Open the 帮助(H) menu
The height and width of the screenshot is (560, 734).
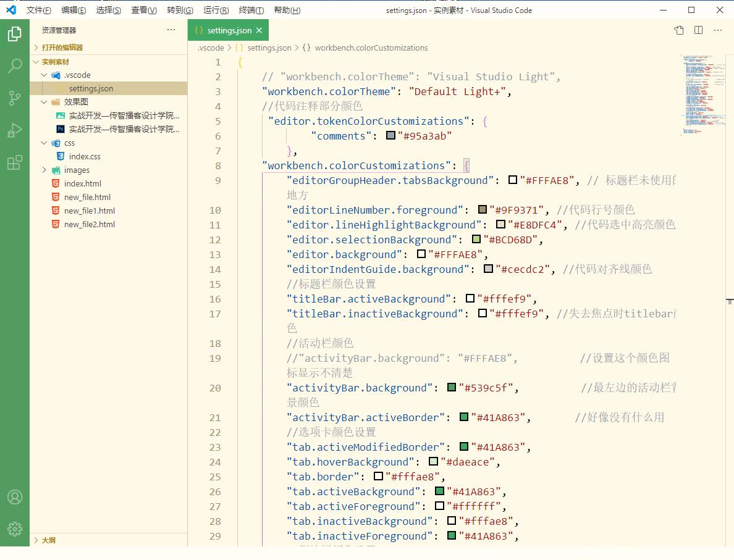tap(287, 10)
